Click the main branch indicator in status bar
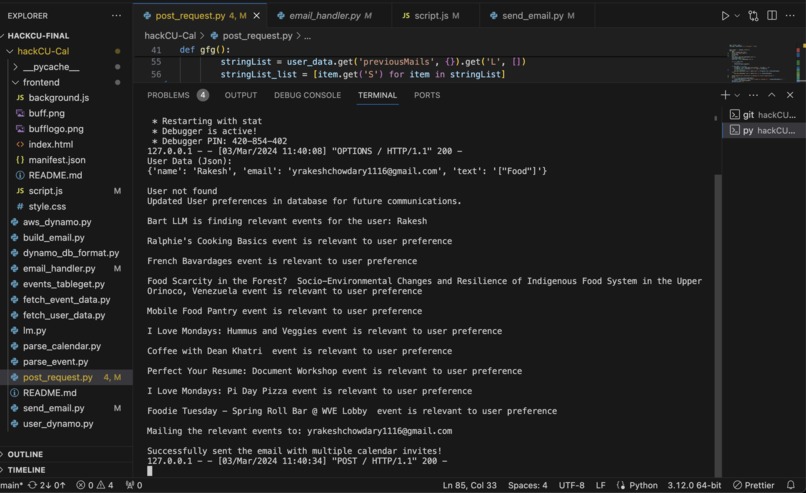This screenshot has height=493, width=806. (x=11, y=485)
